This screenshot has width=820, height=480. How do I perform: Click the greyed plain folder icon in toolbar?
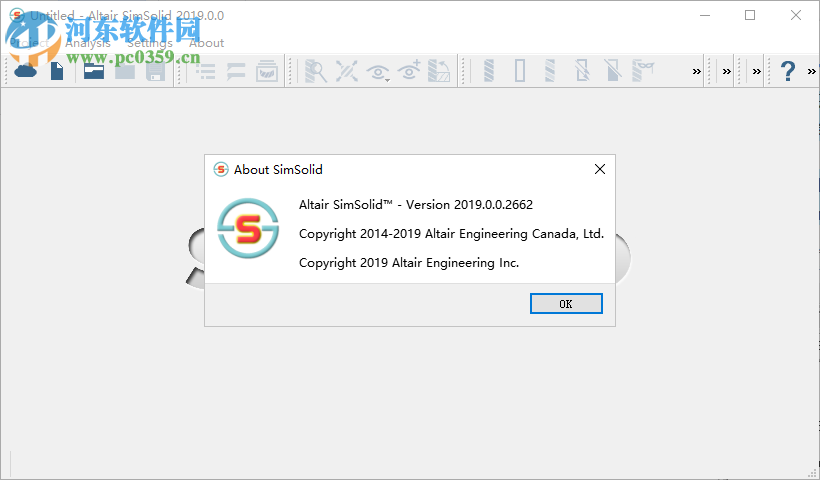click(125, 71)
